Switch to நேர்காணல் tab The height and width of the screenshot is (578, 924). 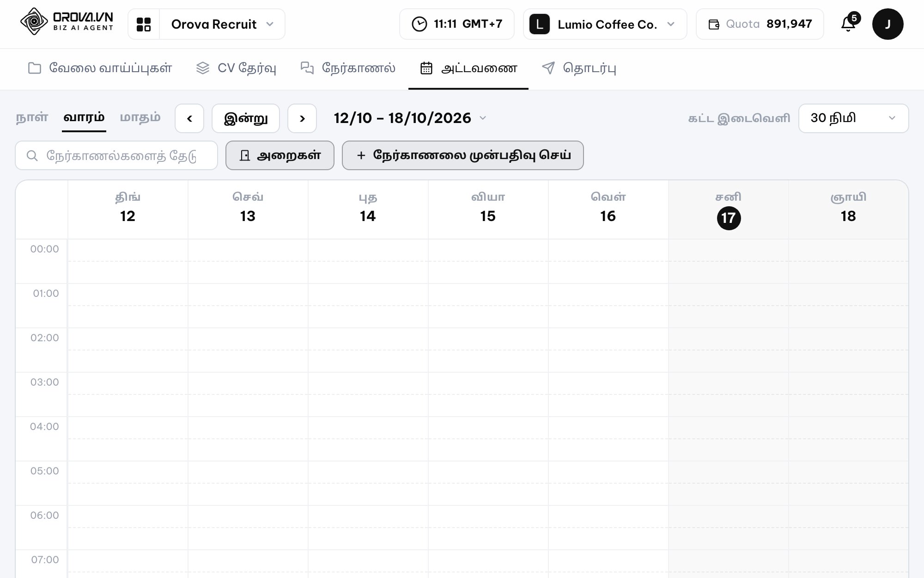(348, 68)
